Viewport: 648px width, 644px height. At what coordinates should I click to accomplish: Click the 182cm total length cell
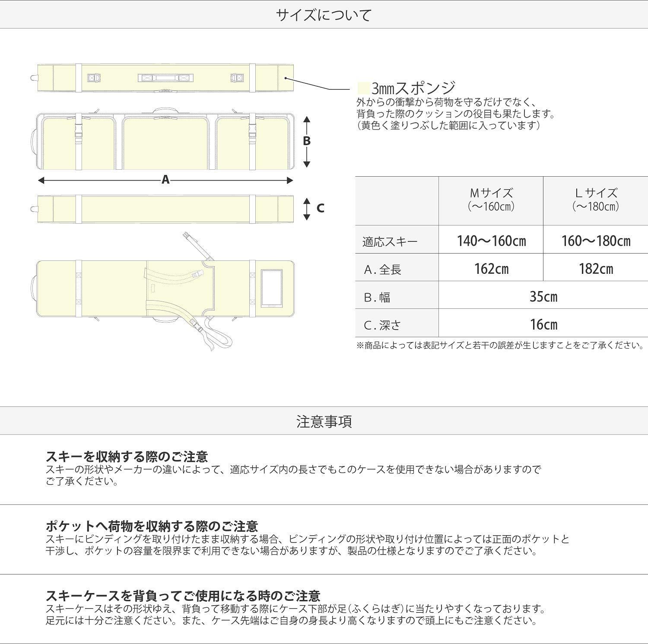[x=595, y=269]
